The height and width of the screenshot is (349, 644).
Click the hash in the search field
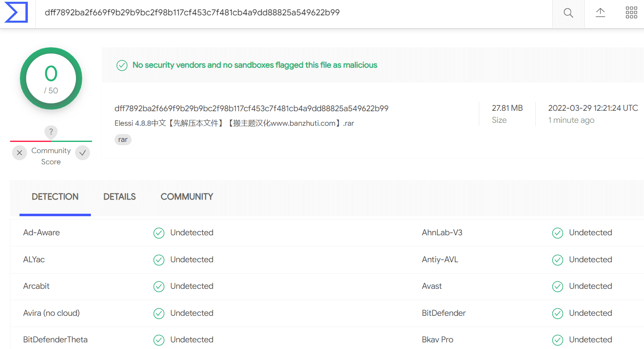click(192, 12)
